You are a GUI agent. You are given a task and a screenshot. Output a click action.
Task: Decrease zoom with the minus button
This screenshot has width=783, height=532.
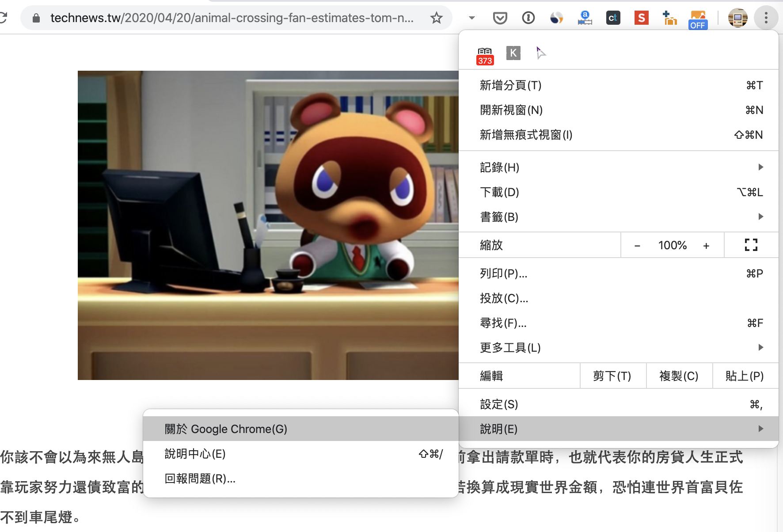[x=637, y=246]
